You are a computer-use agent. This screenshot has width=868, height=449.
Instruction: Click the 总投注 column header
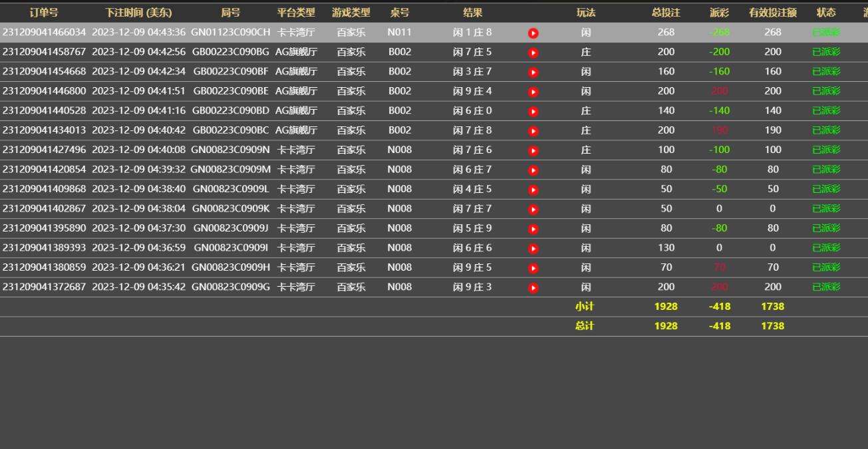(x=665, y=13)
